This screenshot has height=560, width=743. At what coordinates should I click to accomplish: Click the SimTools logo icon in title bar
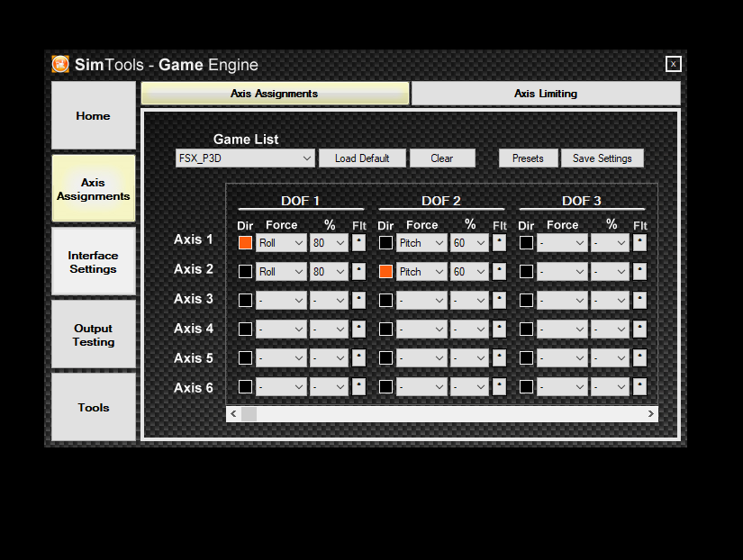coord(60,64)
